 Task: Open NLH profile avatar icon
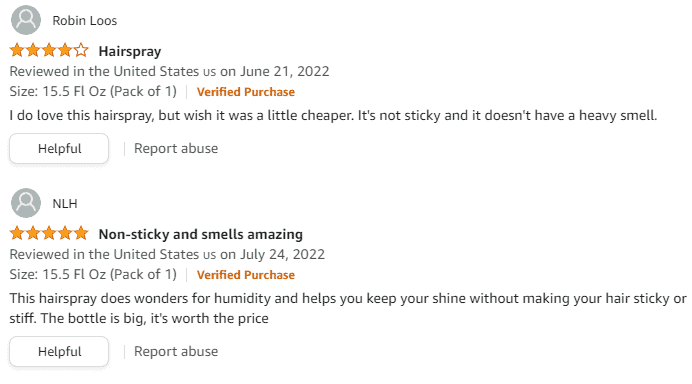coord(26,203)
